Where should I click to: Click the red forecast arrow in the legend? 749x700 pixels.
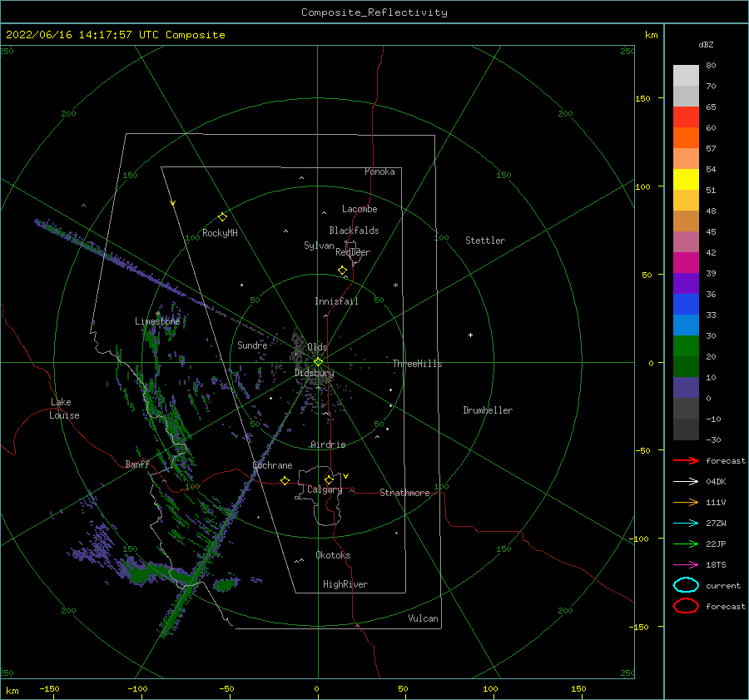click(686, 460)
